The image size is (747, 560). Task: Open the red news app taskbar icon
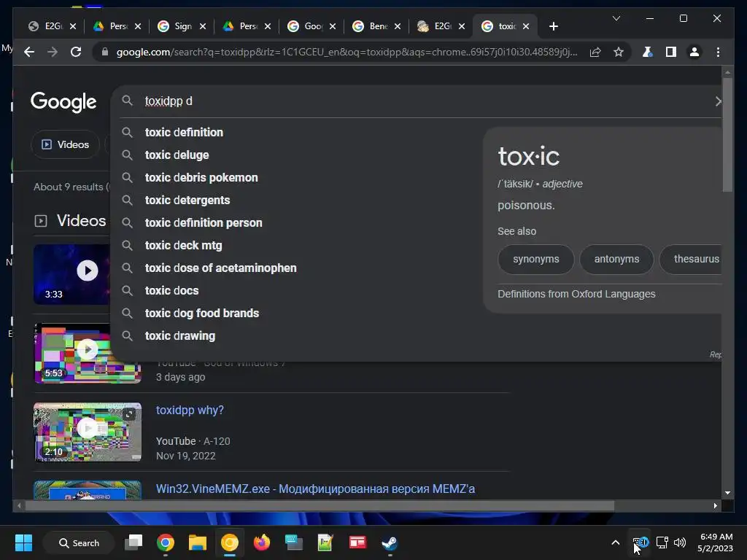(357, 542)
